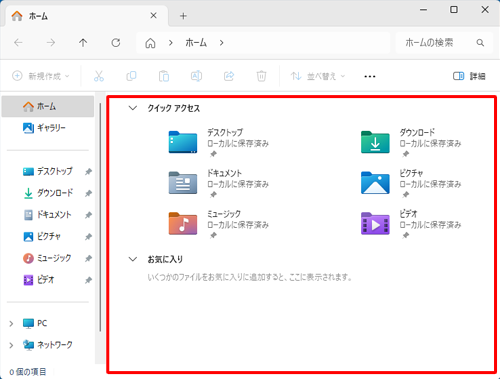Viewport: 500px width, 379px height.
Task: Expand the ネットワーク tree node
Action: tap(11, 345)
